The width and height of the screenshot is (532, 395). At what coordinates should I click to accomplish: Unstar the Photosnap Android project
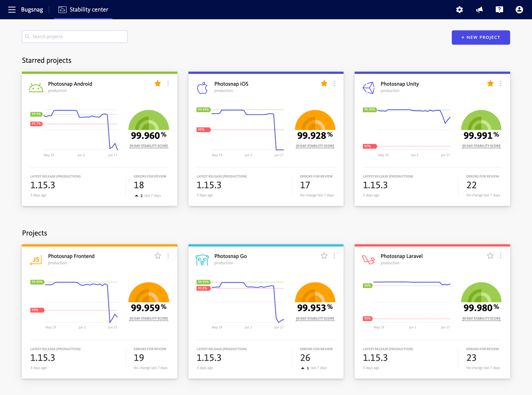click(x=158, y=84)
